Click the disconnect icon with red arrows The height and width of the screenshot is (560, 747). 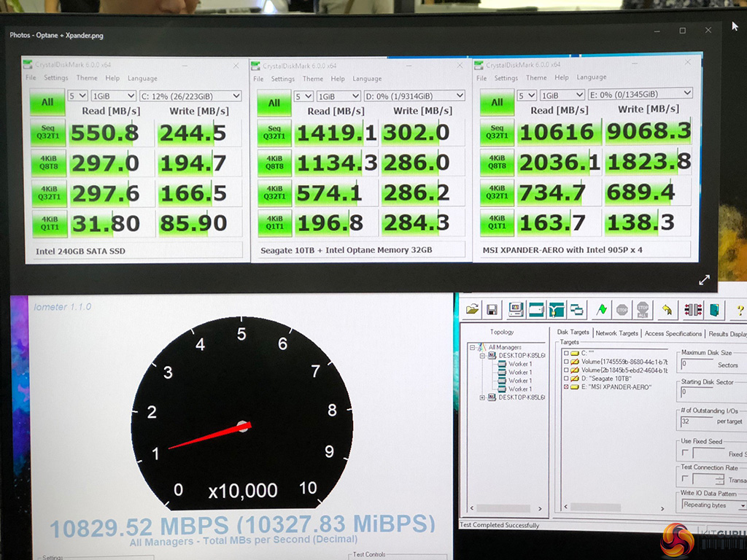[x=693, y=310]
